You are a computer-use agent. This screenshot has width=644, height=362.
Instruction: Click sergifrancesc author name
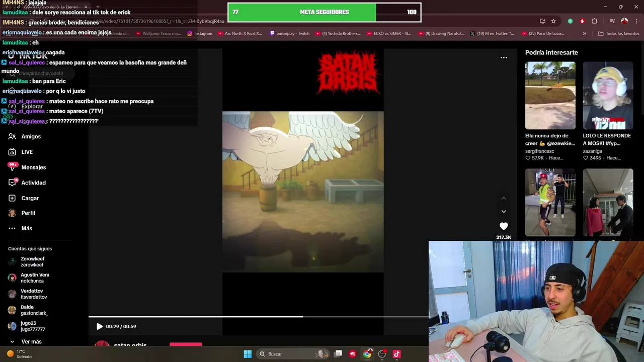pyautogui.click(x=539, y=151)
